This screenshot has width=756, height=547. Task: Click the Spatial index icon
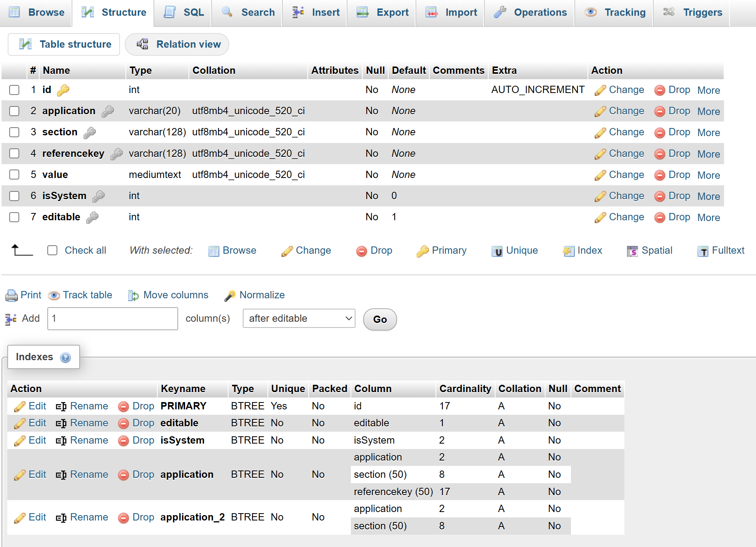tap(632, 251)
